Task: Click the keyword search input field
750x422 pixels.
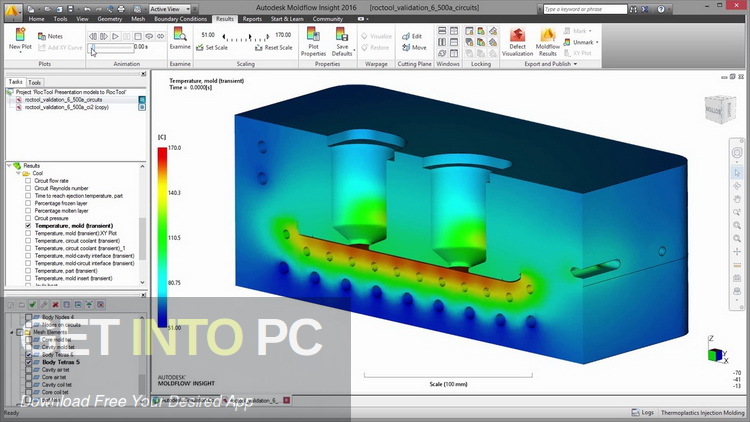Action: click(585, 9)
